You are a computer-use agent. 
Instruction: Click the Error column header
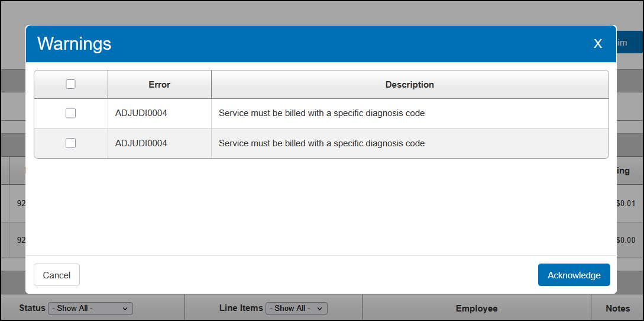pyautogui.click(x=159, y=85)
